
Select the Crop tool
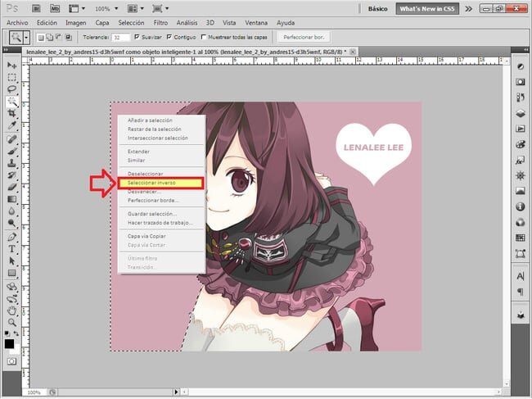coord(12,113)
